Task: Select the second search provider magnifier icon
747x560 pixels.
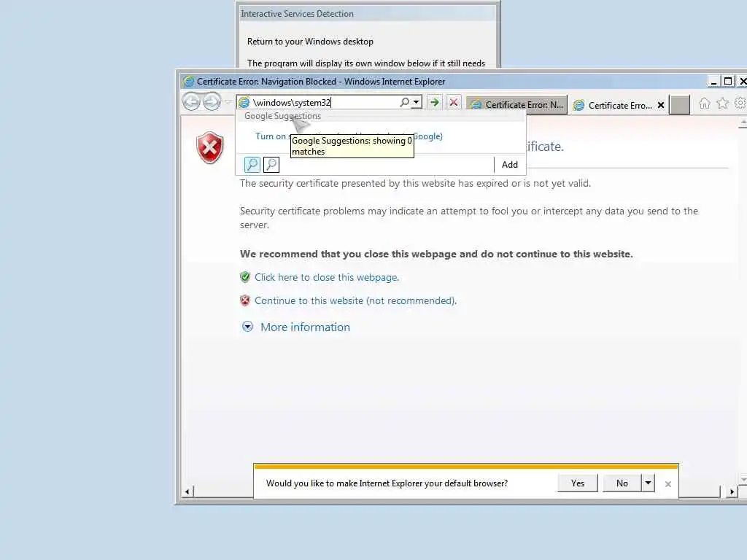Action: [x=271, y=164]
